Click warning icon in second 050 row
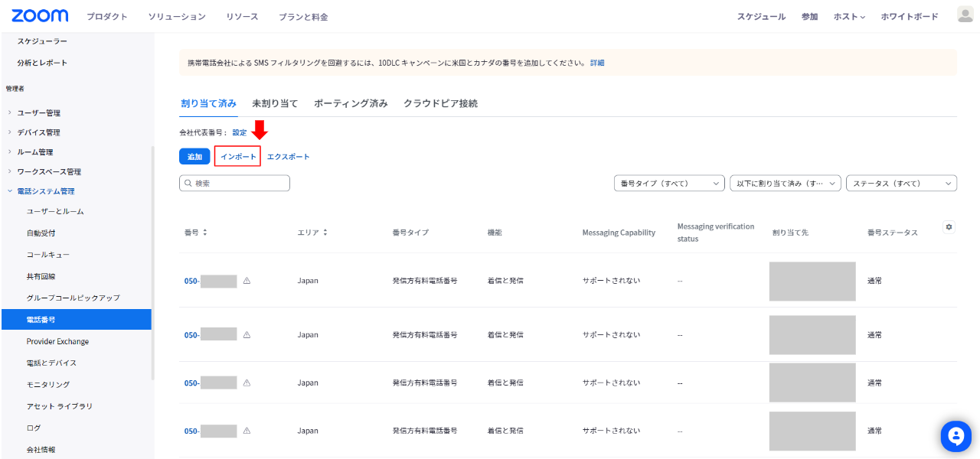 pos(247,335)
